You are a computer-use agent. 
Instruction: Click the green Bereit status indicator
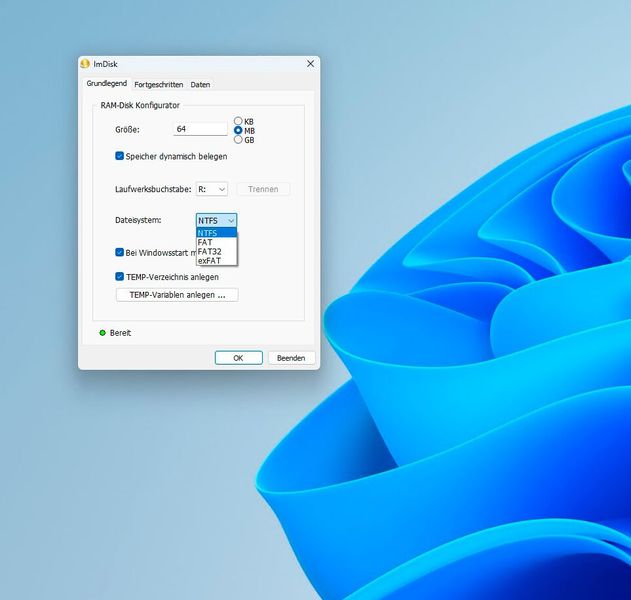102,333
